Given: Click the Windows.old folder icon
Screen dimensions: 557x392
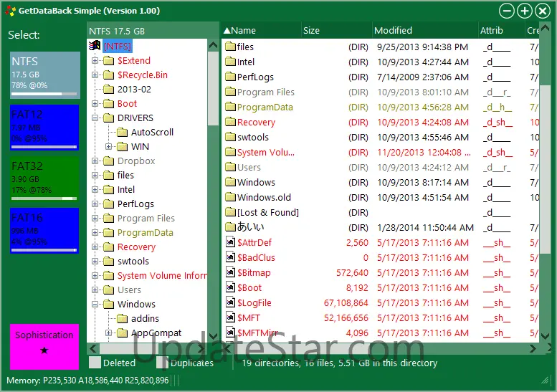Looking at the screenshot, I should coord(231,197).
